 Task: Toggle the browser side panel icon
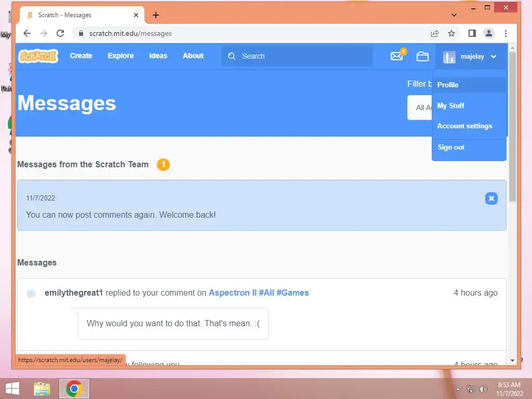click(x=472, y=33)
